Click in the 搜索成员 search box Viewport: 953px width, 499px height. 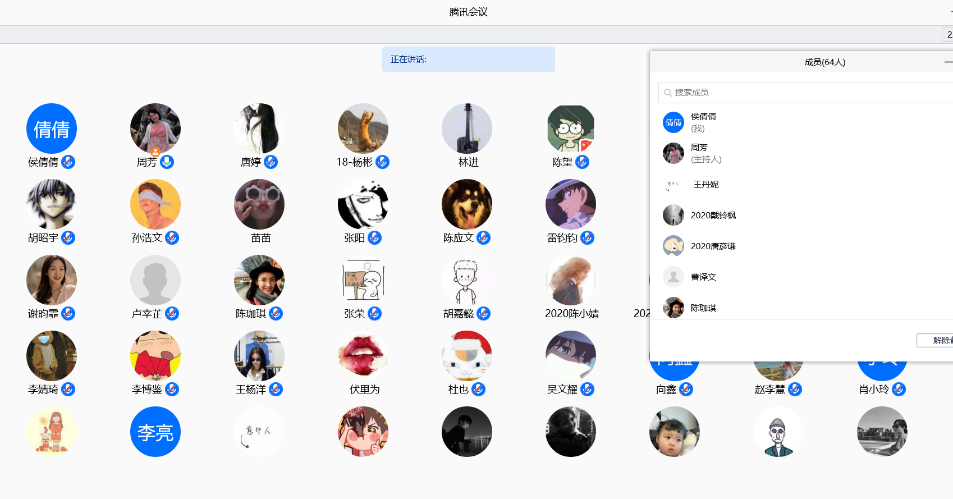[805, 92]
